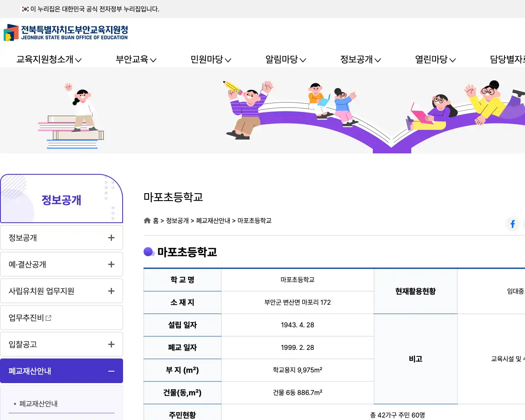Open 알림마당 main menu
525x420 pixels.
(285, 59)
